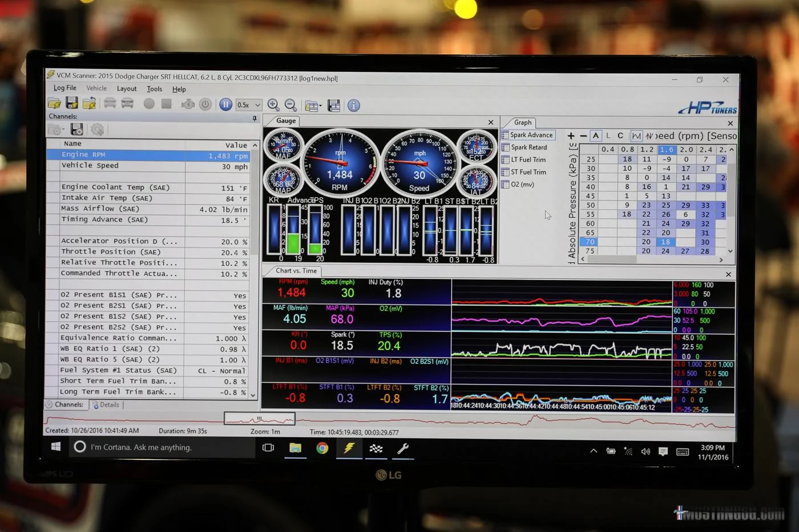
Task: Pin the Channels panel with the pushpin icon
Action: click(x=255, y=118)
